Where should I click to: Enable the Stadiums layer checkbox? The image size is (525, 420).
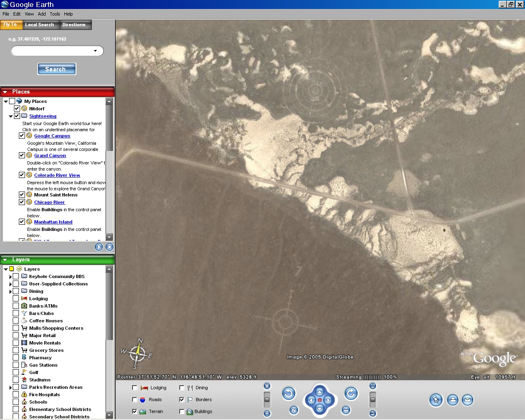16,380
